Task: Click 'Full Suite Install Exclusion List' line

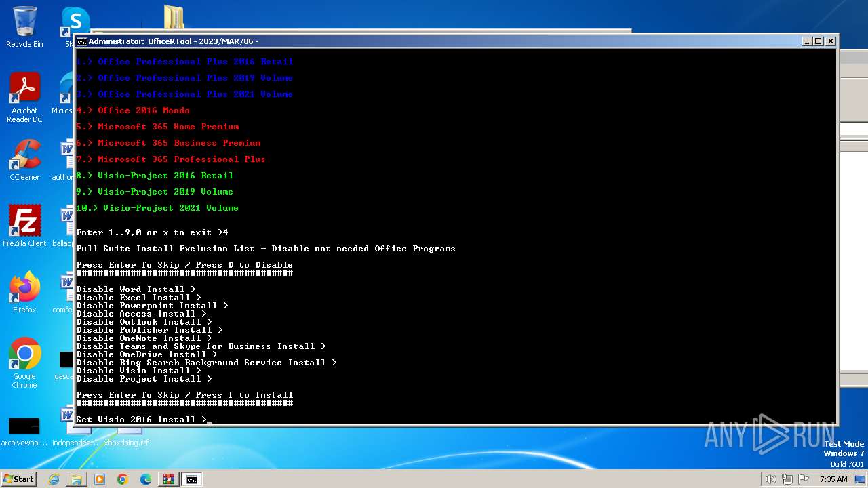Action: (x=266, y=249)
